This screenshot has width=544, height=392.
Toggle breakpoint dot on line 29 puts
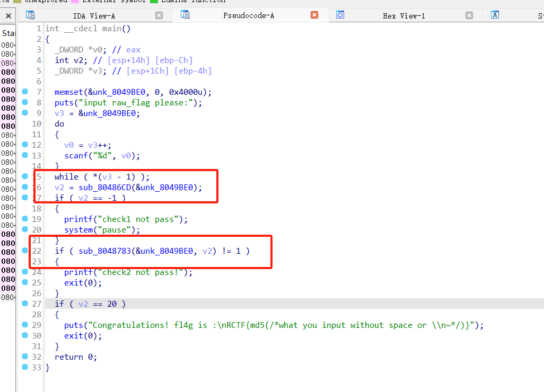tap(25, 324)
